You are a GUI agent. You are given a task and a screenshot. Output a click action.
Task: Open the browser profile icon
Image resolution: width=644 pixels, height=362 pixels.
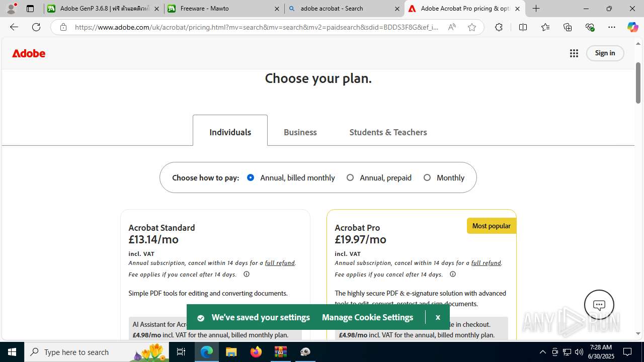click(11, 9)
